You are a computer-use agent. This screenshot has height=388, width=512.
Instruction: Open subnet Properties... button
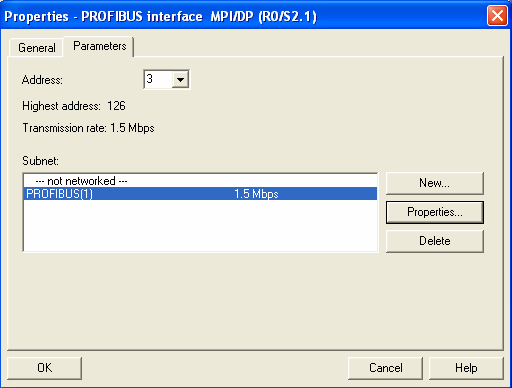click(434, 212)
